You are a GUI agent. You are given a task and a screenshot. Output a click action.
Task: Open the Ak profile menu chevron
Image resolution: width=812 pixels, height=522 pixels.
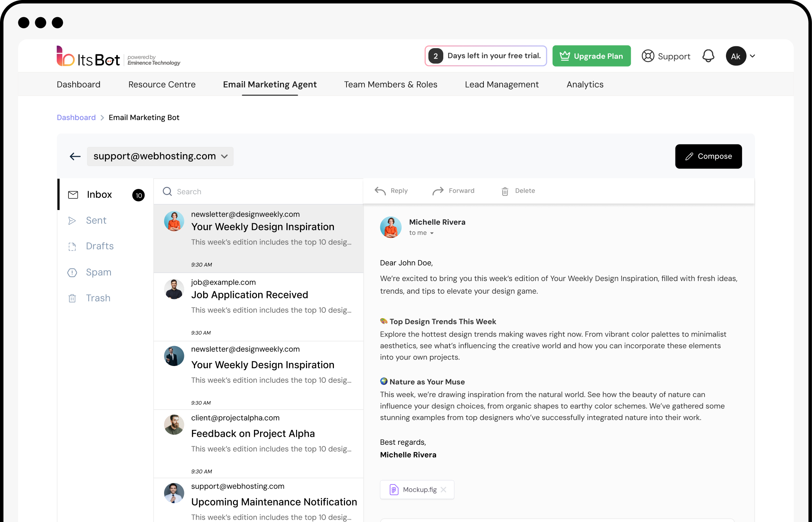tap(752, 56)
